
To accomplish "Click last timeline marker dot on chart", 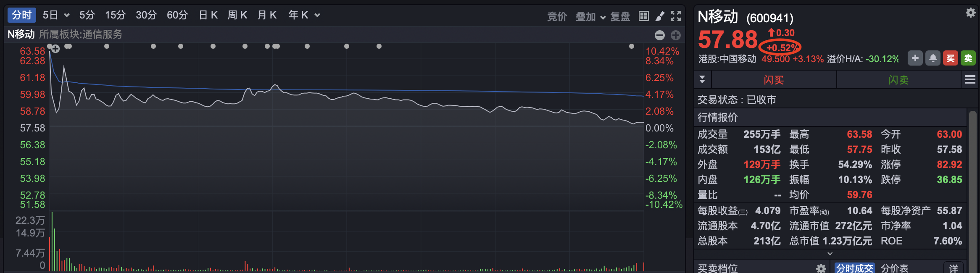I will (x=631, y=46).
